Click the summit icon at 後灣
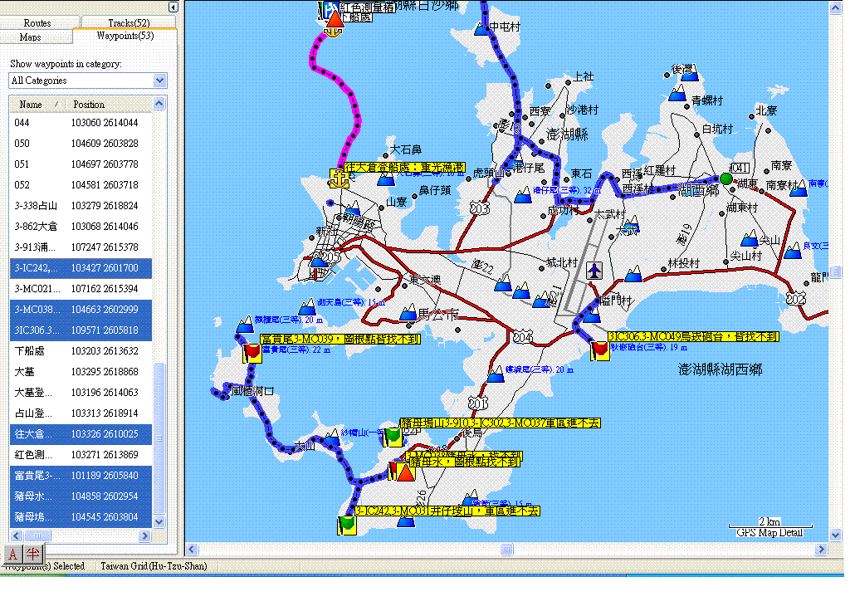850x616 pixels. [x=690, y=74]
